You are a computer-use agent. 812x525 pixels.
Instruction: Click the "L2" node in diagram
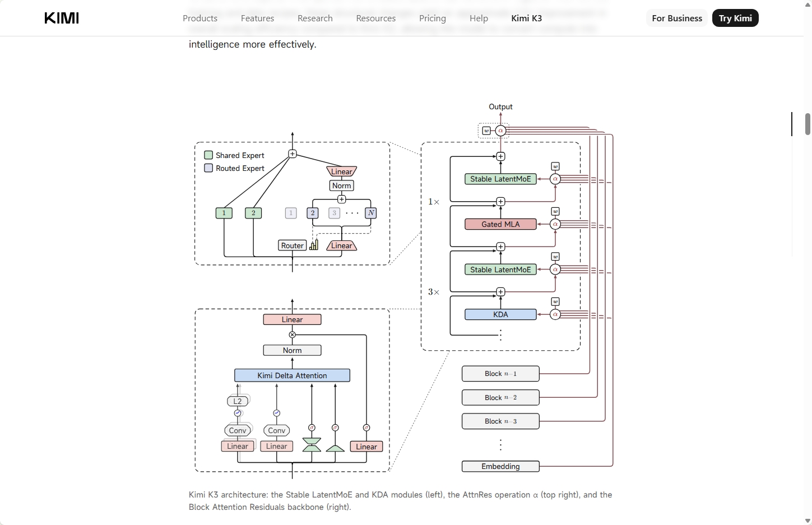point(238,401)
